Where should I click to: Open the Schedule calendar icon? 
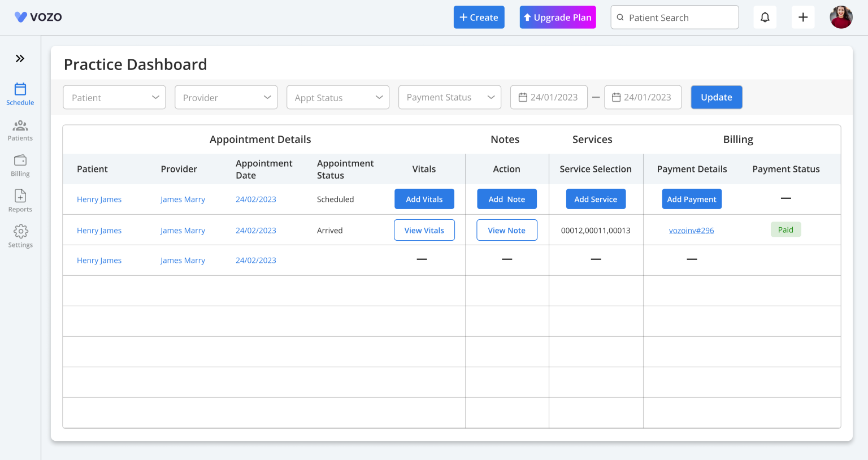20,89
